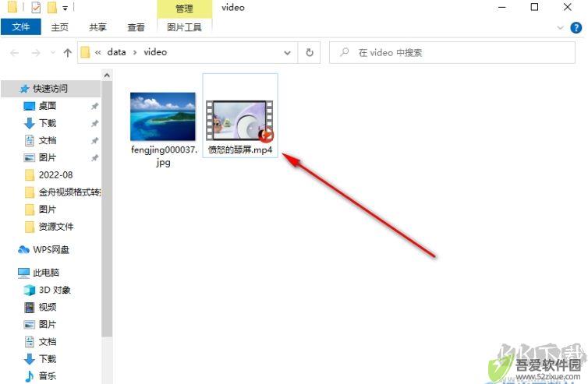Open 视频 under 此电脑
The width and height of the screenshot is (588, 384).
click(48, 307)
